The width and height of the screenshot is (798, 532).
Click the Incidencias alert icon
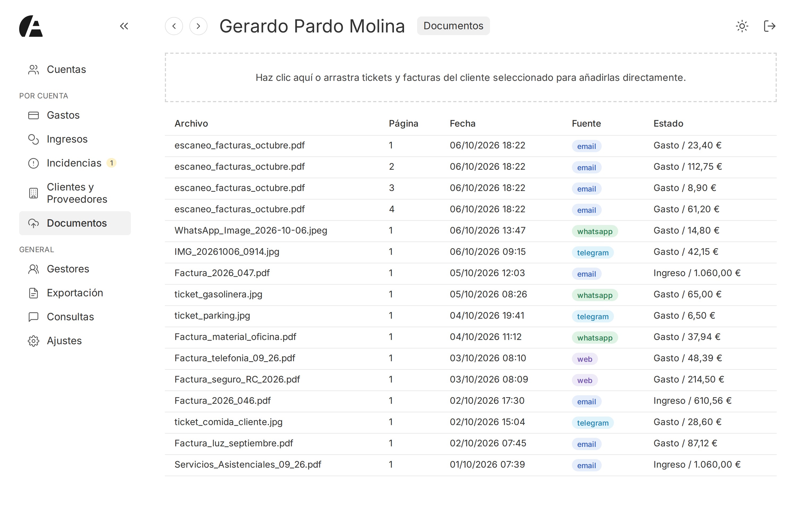34,163
